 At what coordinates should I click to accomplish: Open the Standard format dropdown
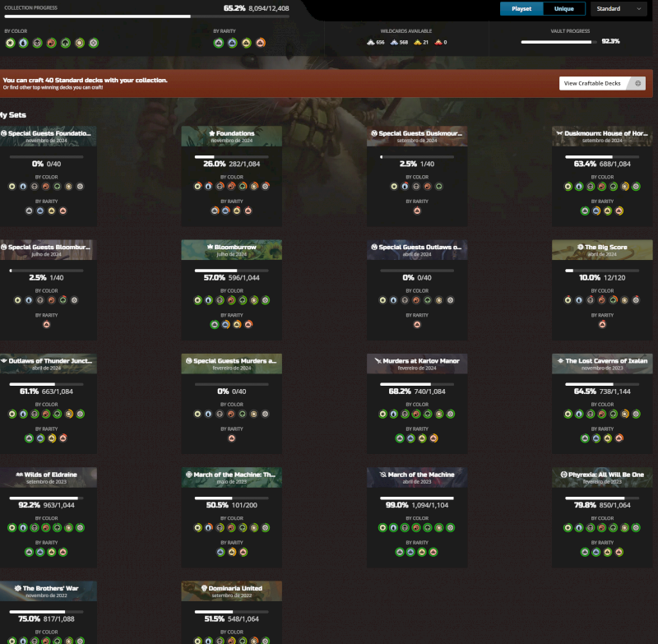point(619,8)
